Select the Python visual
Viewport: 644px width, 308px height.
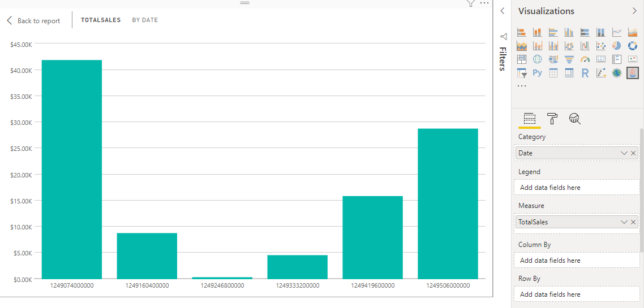point(537,73)
